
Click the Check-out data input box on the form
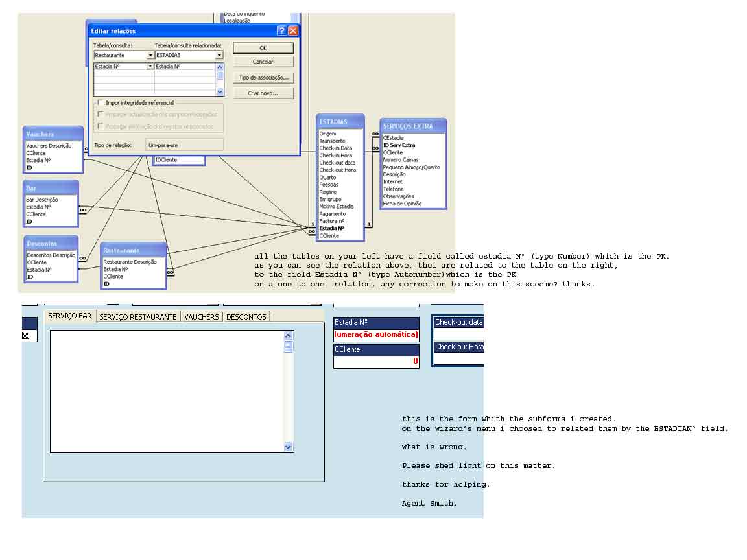click(x=459, y=334)
